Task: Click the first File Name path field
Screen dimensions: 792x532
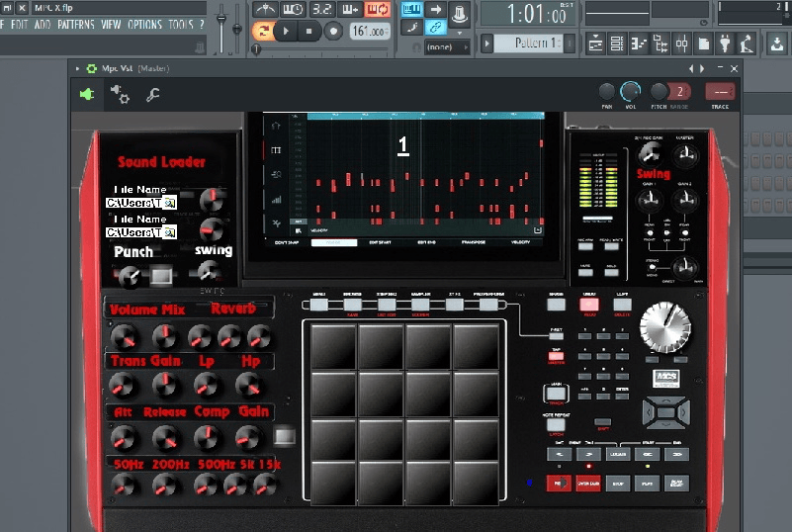Action: point(134,203)
